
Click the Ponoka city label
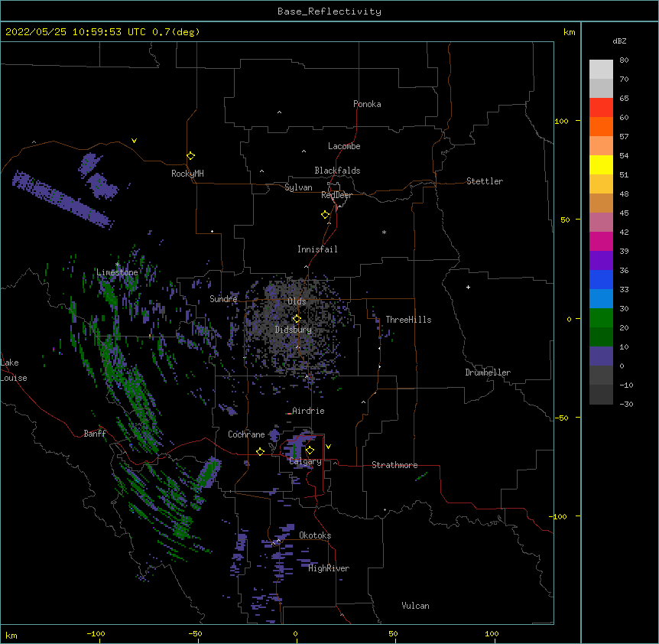point(367,104)
